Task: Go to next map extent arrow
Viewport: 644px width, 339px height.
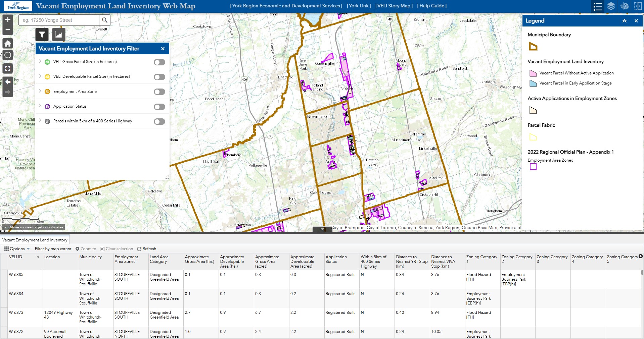Action: [x=8, y=92]
